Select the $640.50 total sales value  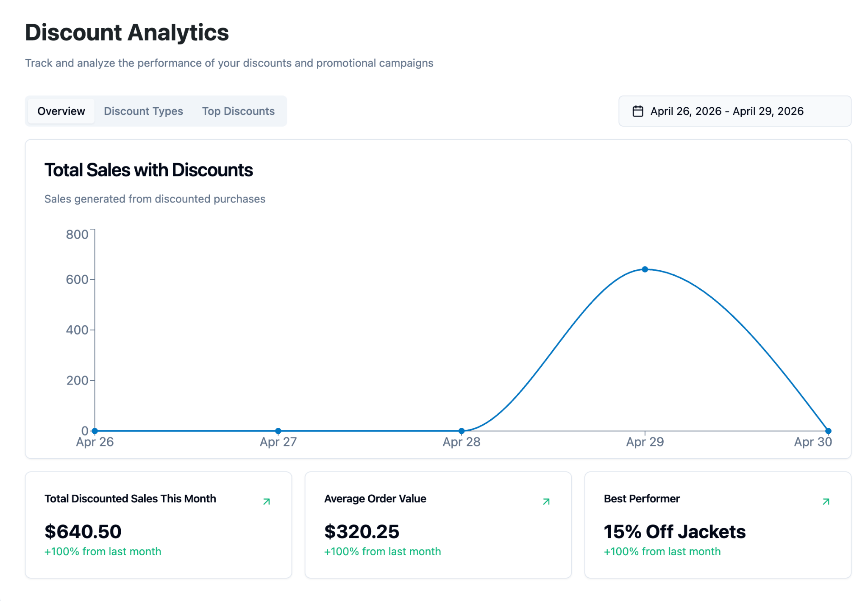click(x=83, y=532)
